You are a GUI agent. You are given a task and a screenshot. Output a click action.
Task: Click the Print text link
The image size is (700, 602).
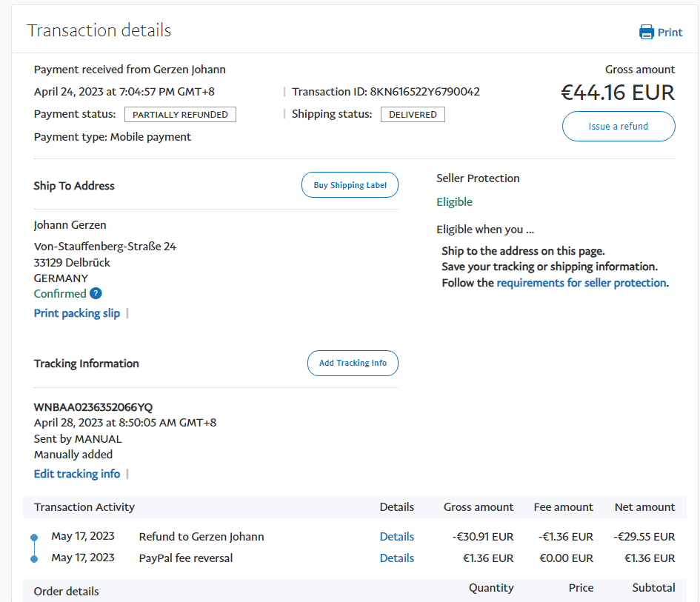point(670,32)
